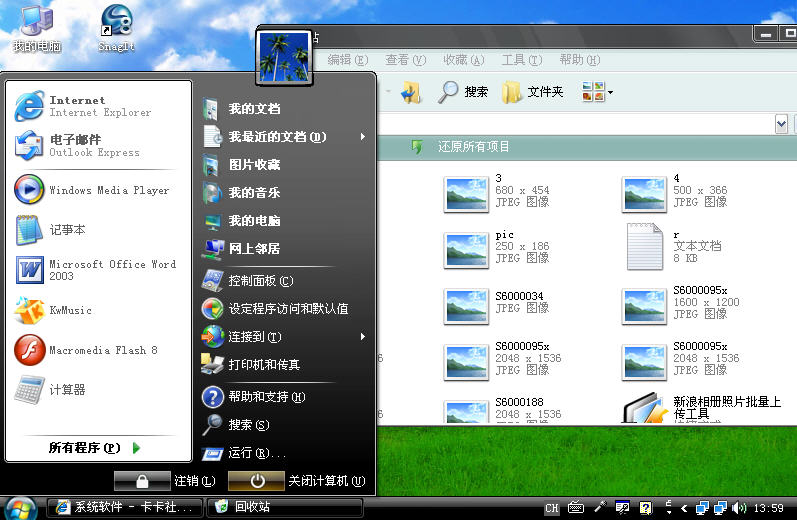Viewport: 797px width, 520px height.
Task: Click the 搜索 toolbar button in Explorer
Action: (463, 92)
